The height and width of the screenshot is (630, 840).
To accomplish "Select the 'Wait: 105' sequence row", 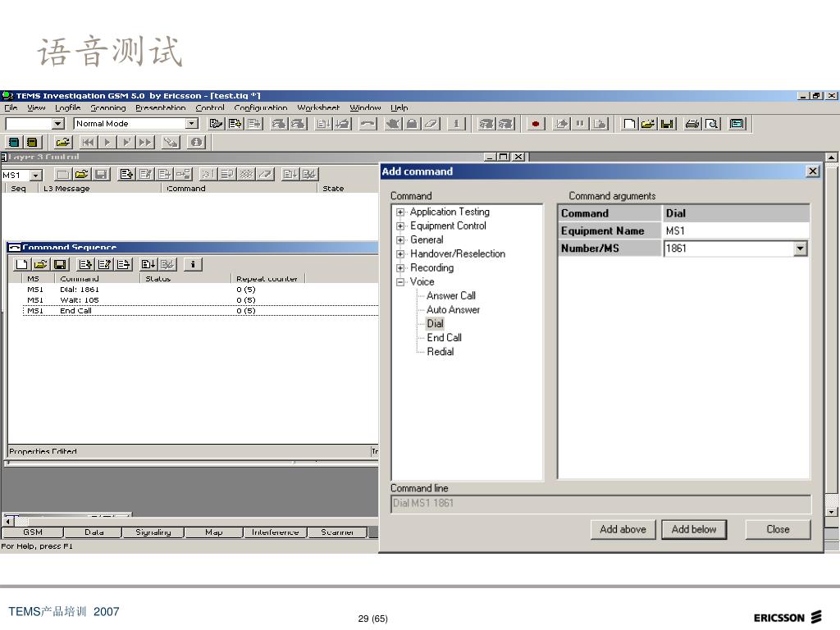I will tap(200, 300).
